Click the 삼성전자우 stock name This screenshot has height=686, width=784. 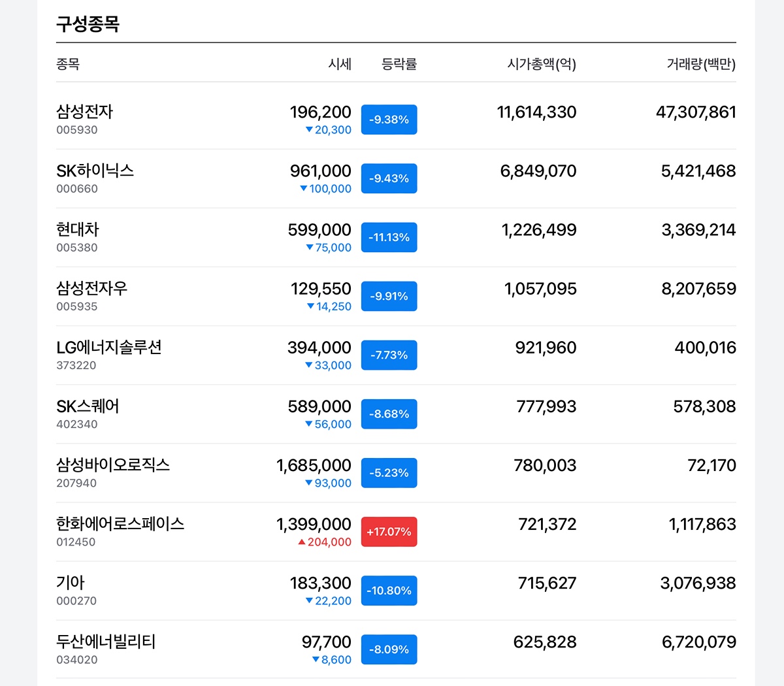pyautogui.click(x=91, y=289)
